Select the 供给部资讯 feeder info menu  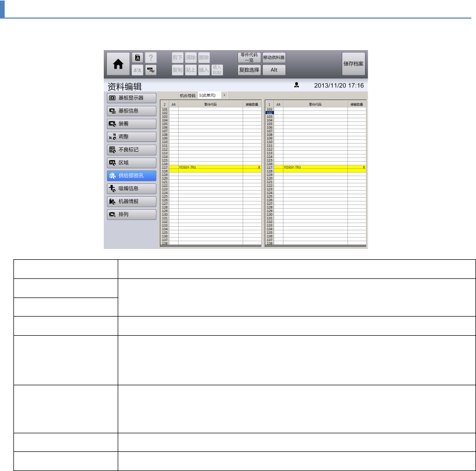[132, 176]
